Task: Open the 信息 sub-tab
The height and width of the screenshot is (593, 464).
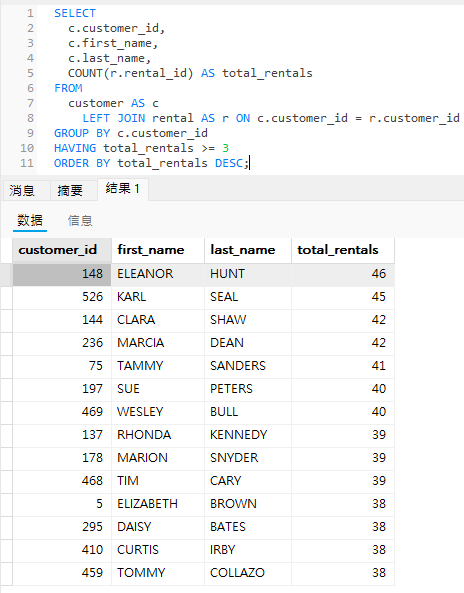Action: point(80,220)
